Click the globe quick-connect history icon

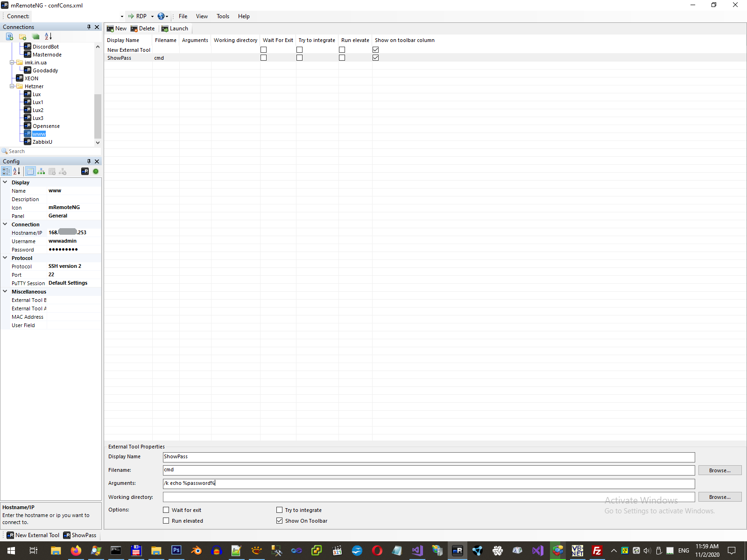(161, 16)
